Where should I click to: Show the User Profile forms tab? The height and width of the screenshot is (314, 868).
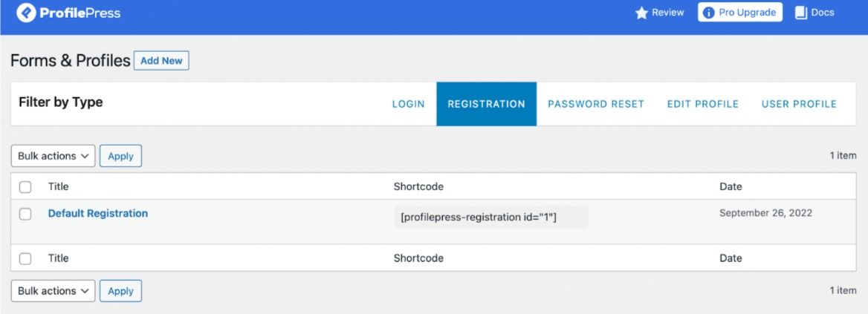coord(799,104)
